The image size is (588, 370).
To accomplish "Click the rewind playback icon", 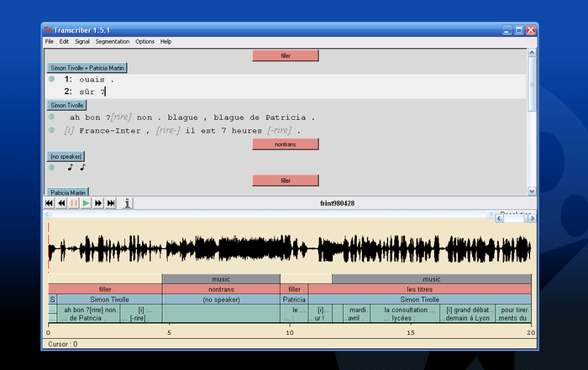I will (61, 203).
